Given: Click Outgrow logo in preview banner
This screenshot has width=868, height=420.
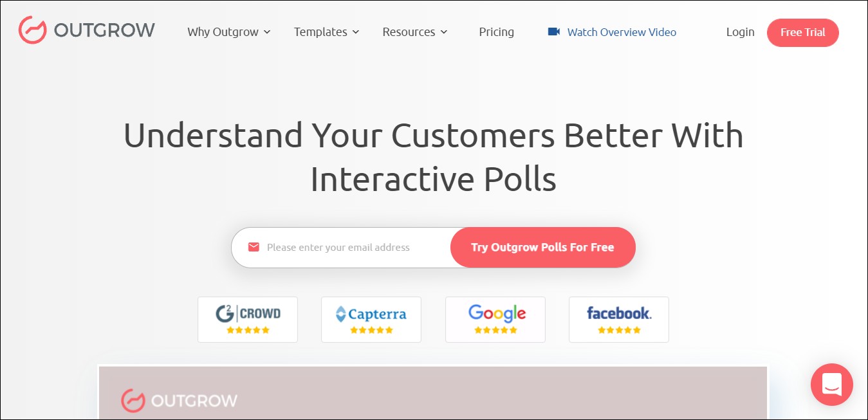Looking at the screenshot, I should pyautogui.click(x=179, y=400).
